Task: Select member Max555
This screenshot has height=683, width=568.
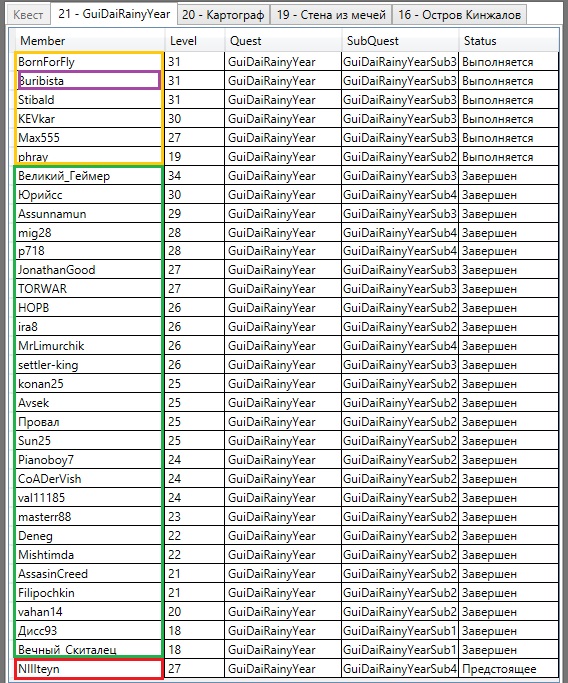Action: 89,138
